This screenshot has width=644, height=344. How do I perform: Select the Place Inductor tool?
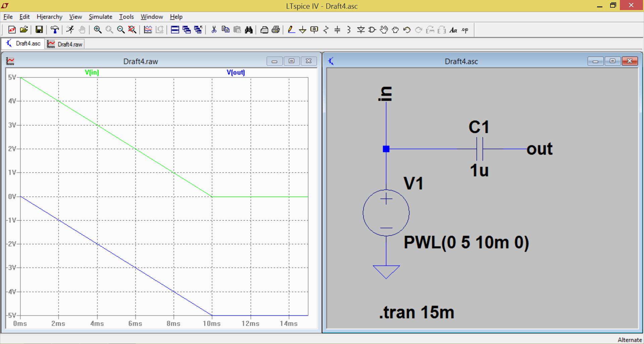(x=349, y=30)
